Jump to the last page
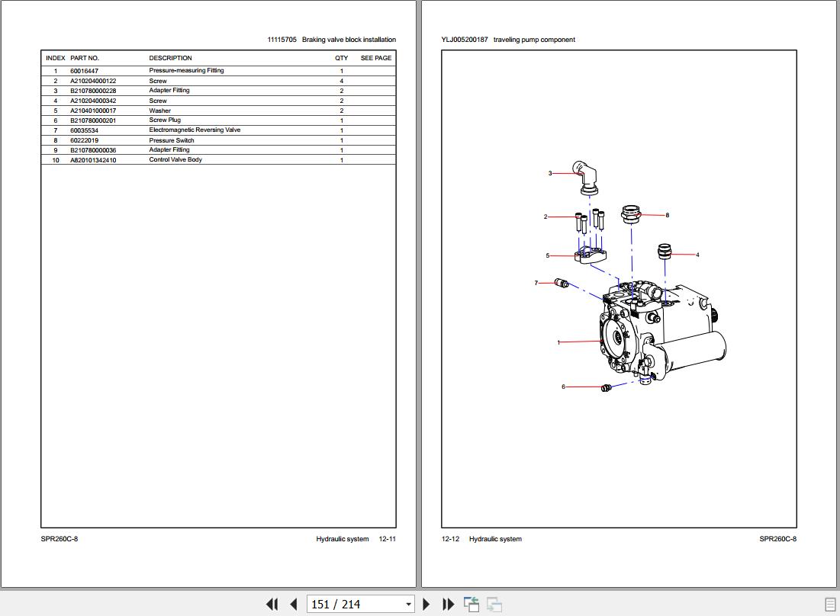Image resolution: width=840 pixels, height=616 pixels. click(449, 605)
